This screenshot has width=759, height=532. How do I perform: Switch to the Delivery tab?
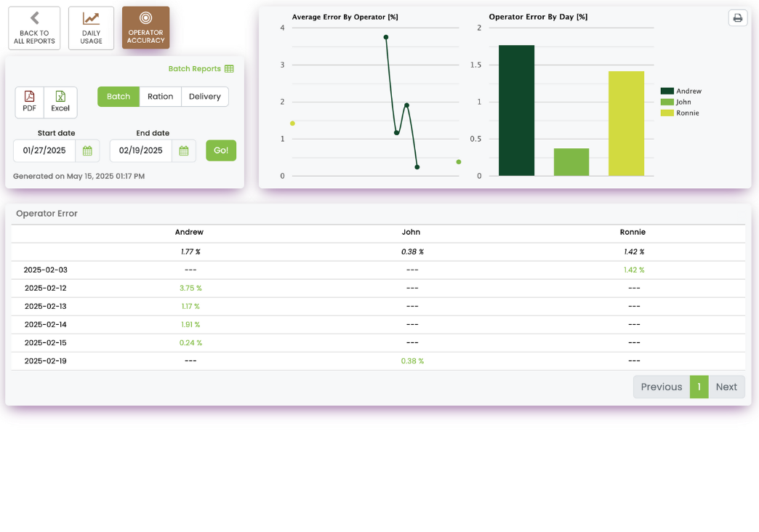click(204, 96)
